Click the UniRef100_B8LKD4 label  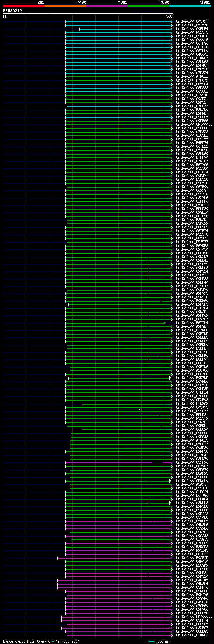192,499
